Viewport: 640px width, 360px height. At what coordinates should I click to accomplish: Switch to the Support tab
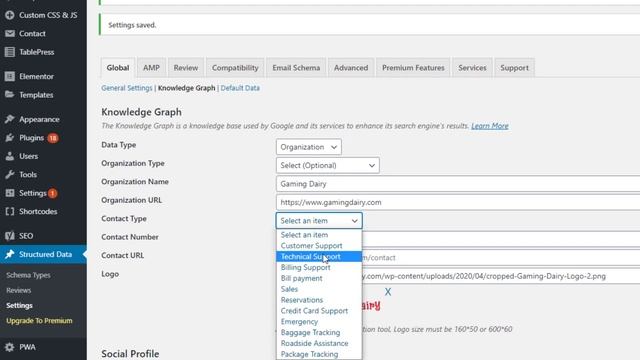pyautogui.click(x=514, y=68)
